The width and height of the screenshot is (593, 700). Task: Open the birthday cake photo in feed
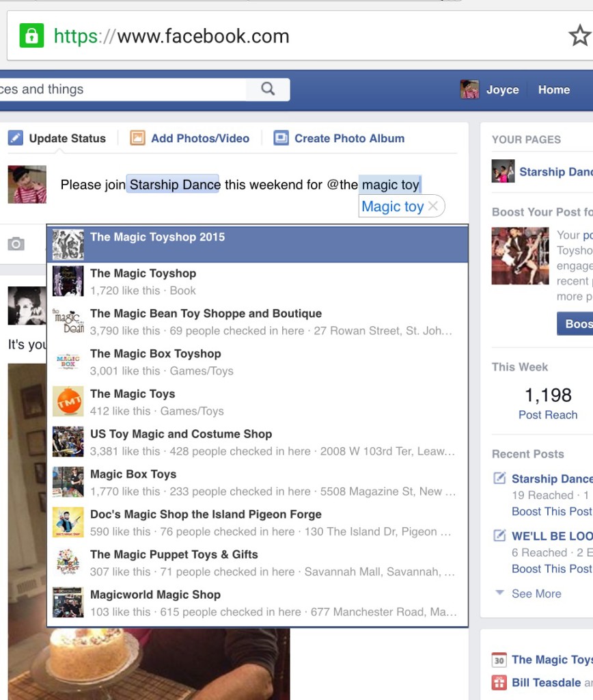pyautogui.click(x=149, y=663)
